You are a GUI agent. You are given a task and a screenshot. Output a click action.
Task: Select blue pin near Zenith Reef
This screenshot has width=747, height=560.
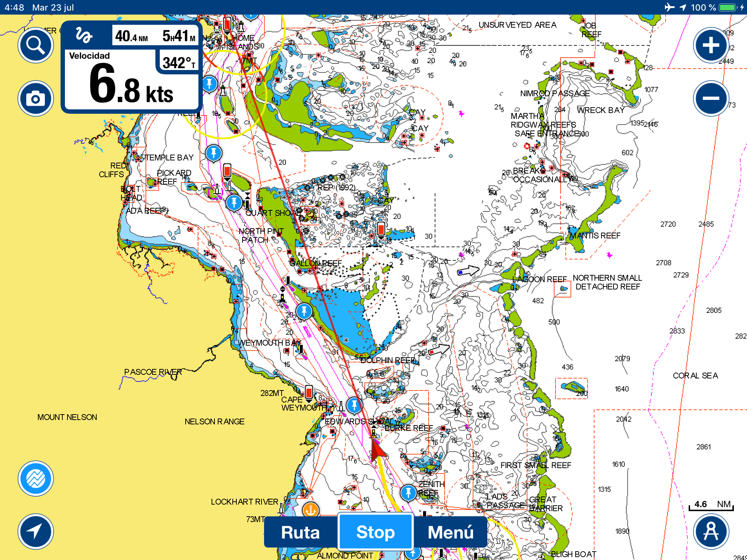coord(408,493)
